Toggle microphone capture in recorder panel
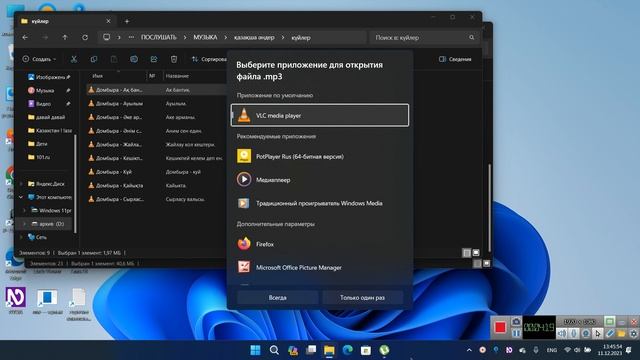This screenshot has height=360, width=640. [x=574, y=334]
